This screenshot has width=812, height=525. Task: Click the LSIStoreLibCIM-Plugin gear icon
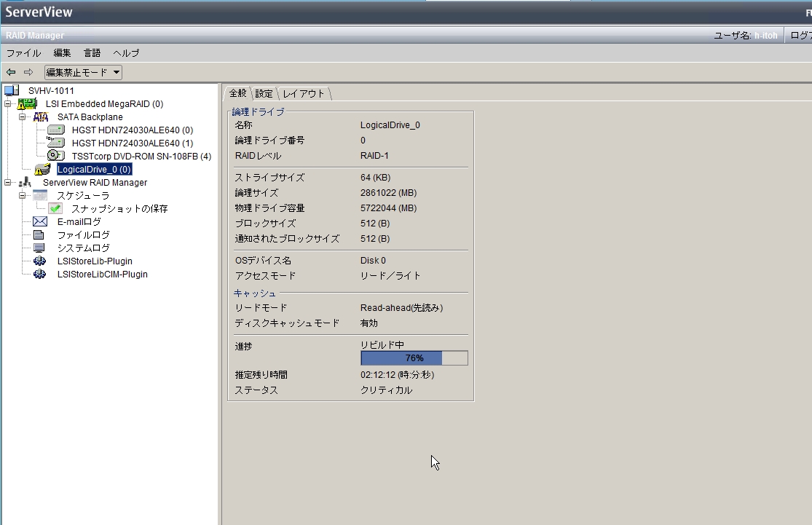[x=39, y=274]
